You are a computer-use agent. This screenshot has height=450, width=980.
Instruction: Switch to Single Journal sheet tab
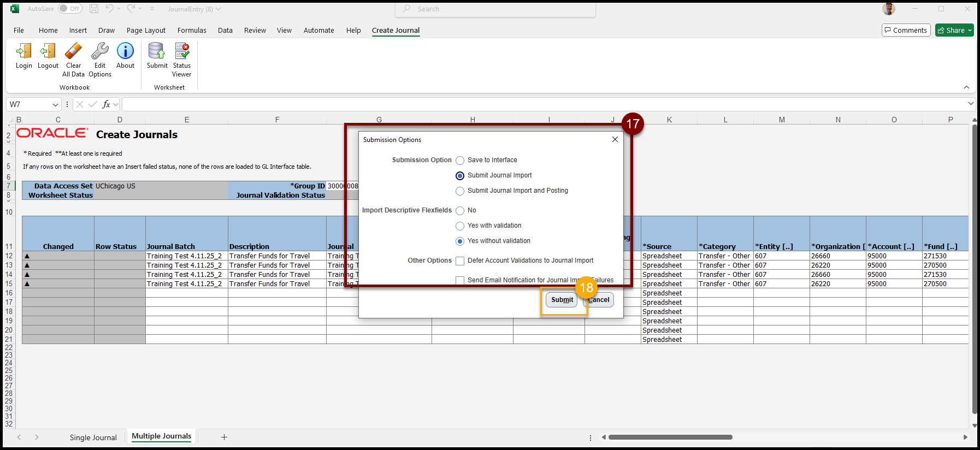coord(93,437)
